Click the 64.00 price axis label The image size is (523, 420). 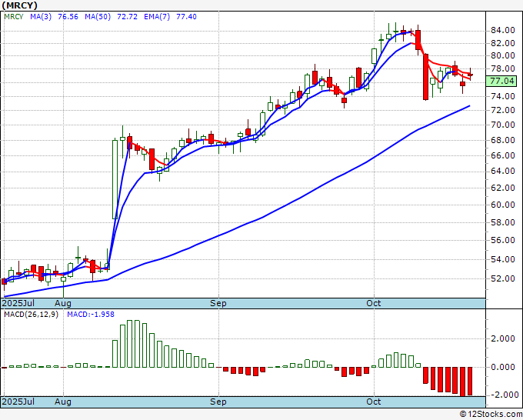pos(503,171)
